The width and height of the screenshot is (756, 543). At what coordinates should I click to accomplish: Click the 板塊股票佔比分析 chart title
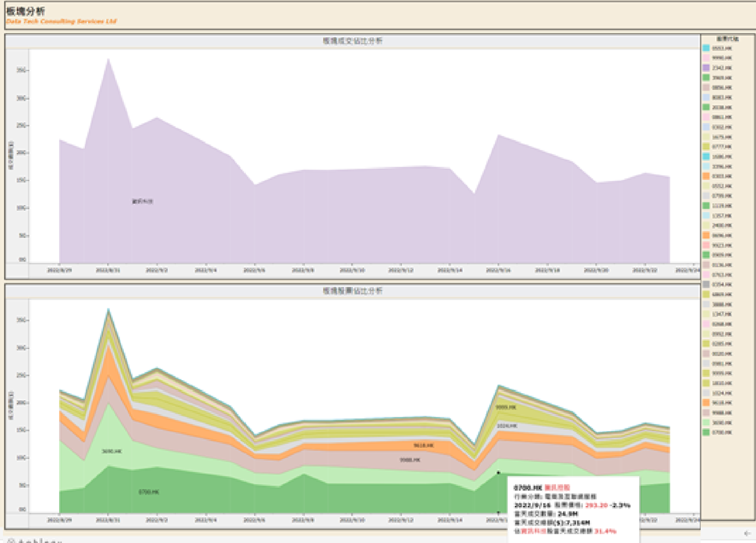point(352,291)
